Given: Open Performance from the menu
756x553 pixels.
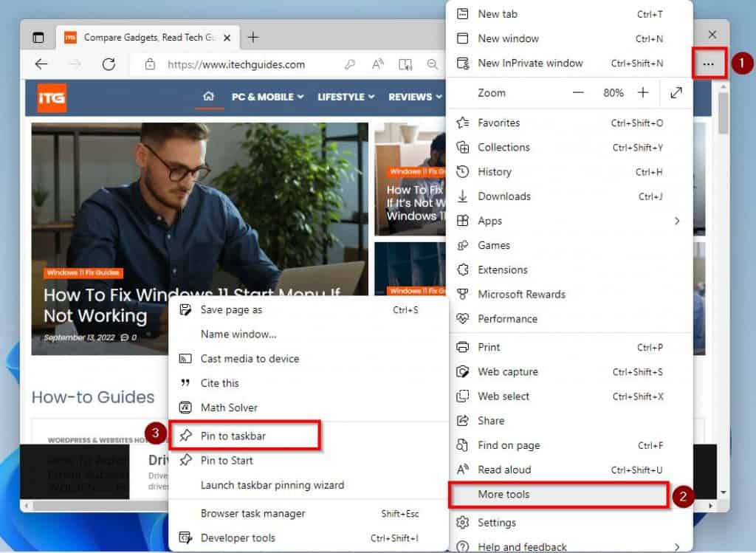Looking at the screenshot, I should click(x=569, y=319).
